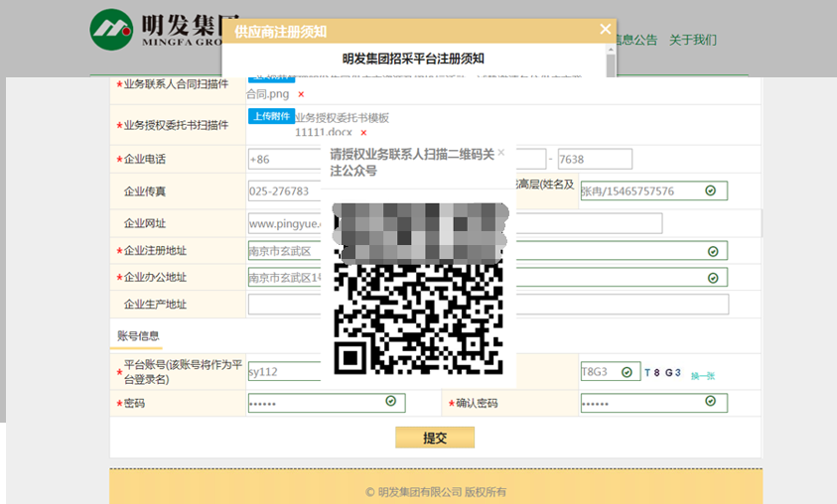Open the 信息公告 menu item
837x504 pixels.
(x=635, y=41)
